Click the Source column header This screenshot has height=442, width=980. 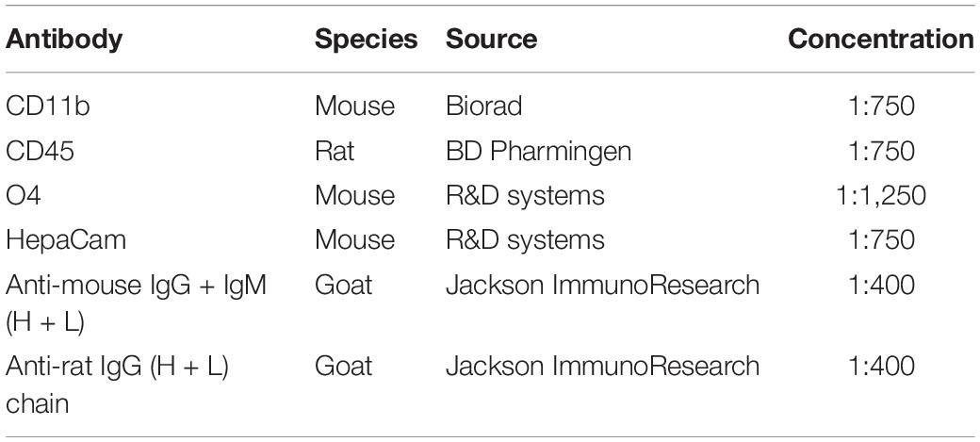(x=491, y=40)
